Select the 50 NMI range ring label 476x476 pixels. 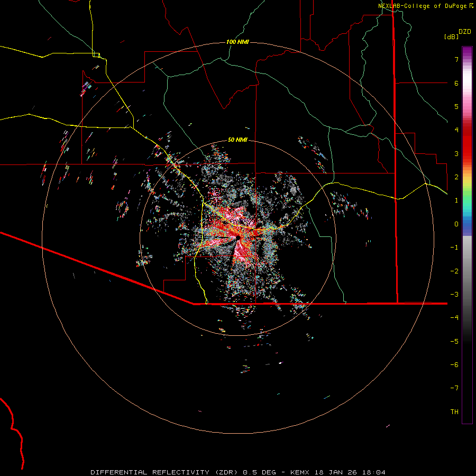(237, 140)
